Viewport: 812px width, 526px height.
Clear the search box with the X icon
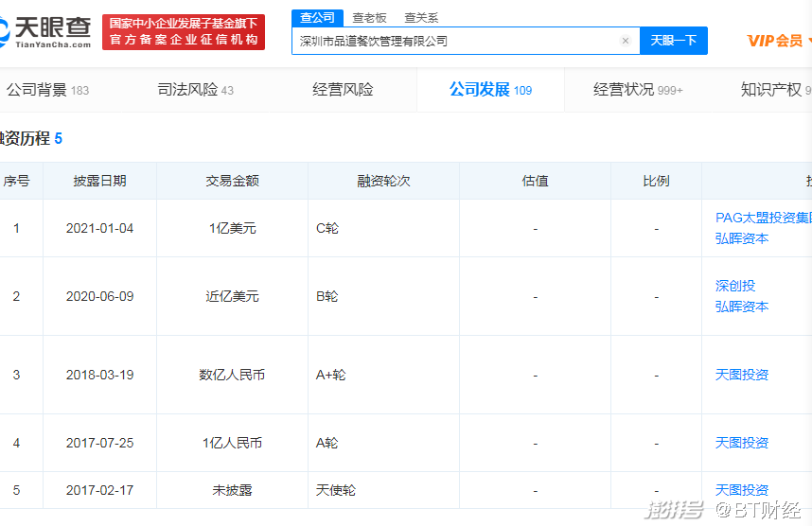coord(625,41)
